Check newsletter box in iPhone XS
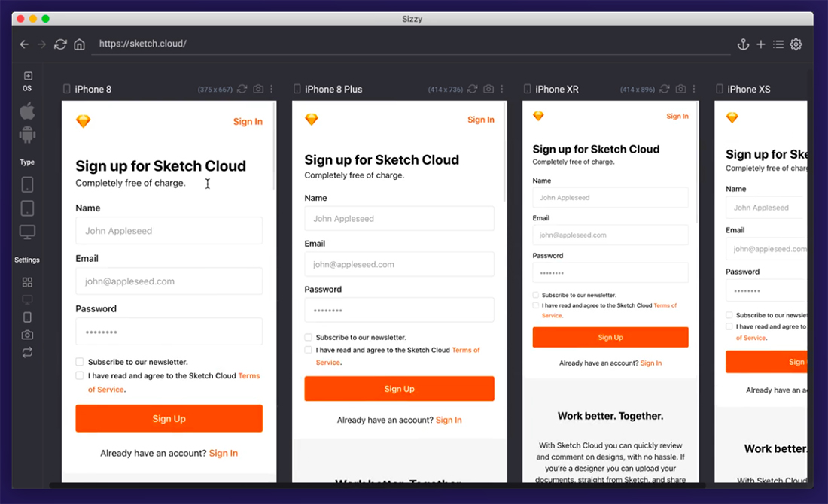 pyautogui.click(x=729, y=315)
